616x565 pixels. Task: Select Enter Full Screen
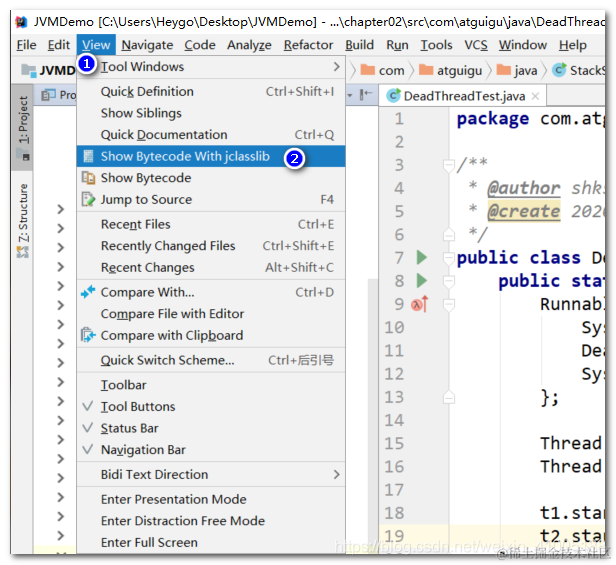(x=211, y=543)
